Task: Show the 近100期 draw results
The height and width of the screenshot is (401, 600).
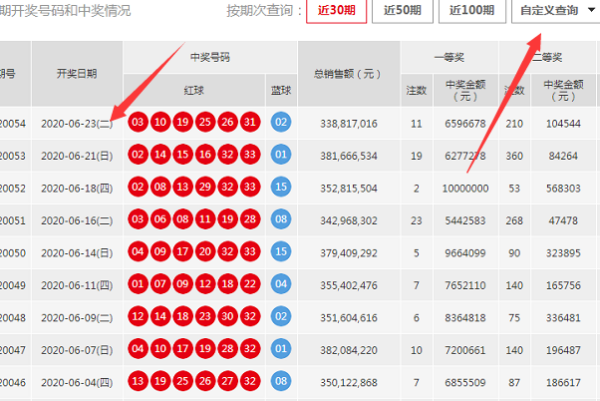Action: [x=470, y=12]
